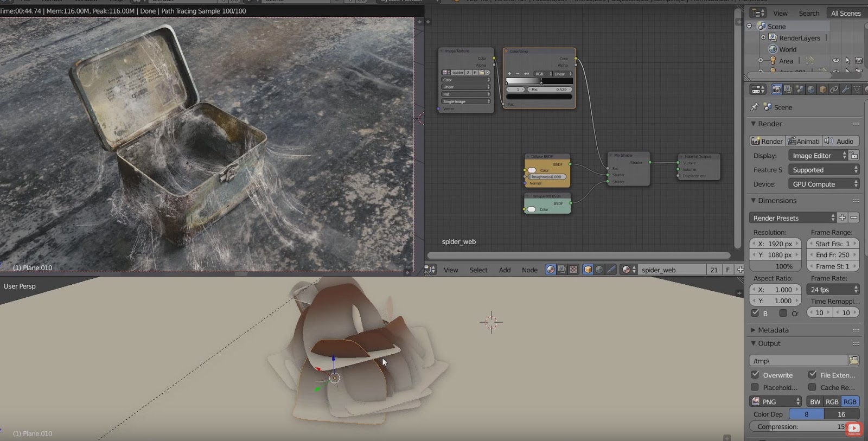Click the YouTube subscribe badge

(854, 429)
